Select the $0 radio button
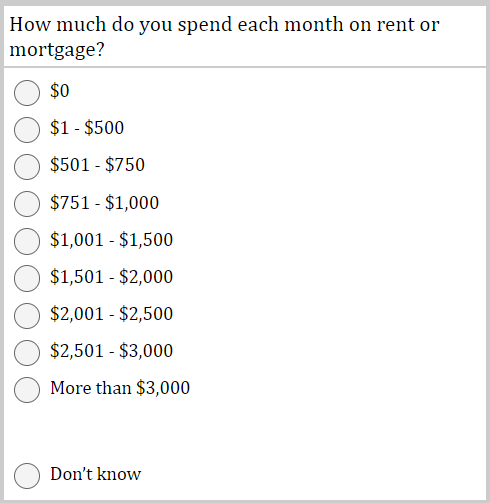 (27, 93)
